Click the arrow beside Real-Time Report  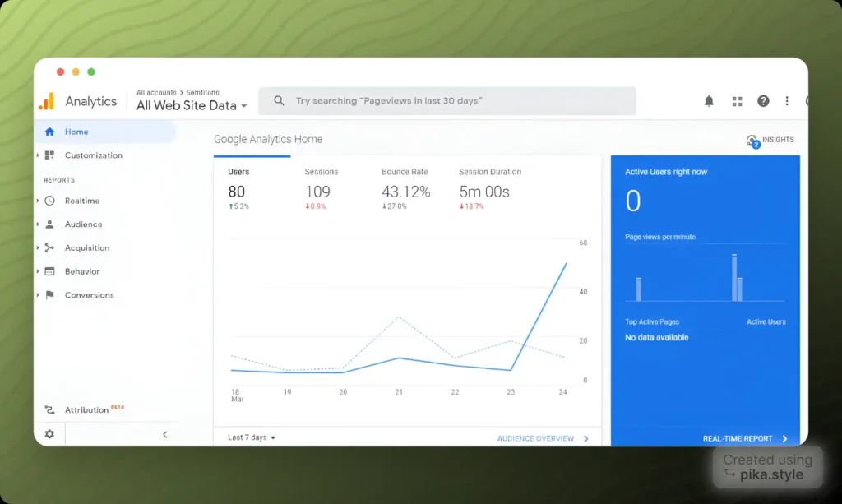tap(784, 438)
